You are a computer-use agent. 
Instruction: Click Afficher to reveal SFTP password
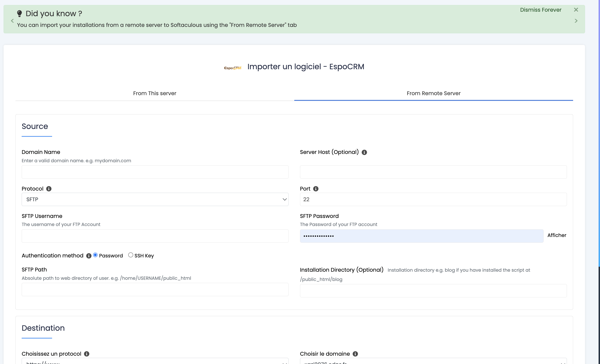tap(557, 235)
